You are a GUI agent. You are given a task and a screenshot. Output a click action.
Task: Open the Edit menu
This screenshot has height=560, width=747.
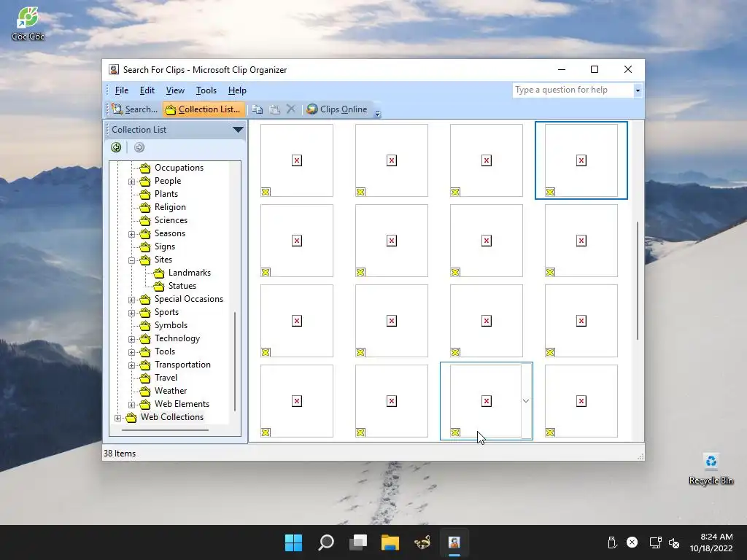147,90
